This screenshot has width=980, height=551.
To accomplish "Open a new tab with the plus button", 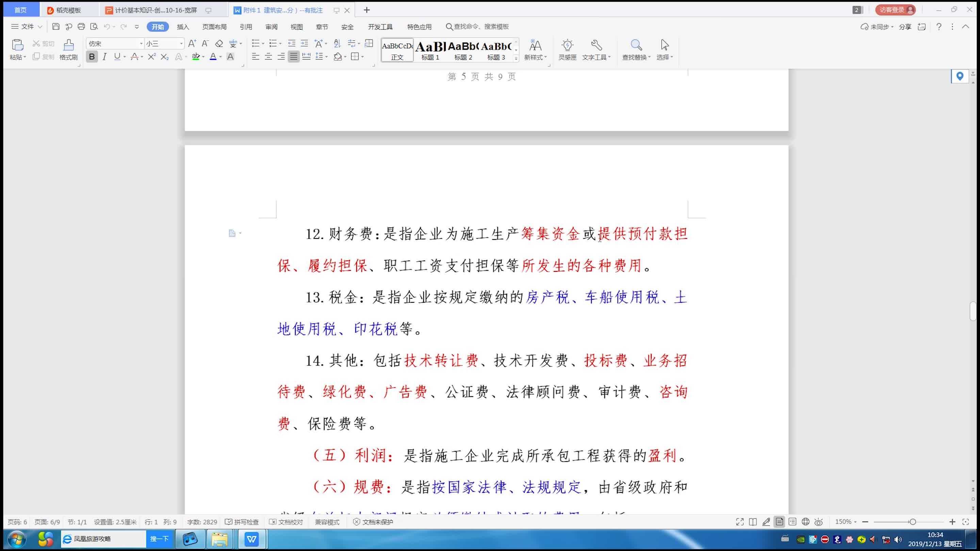I will coord(367,10).
